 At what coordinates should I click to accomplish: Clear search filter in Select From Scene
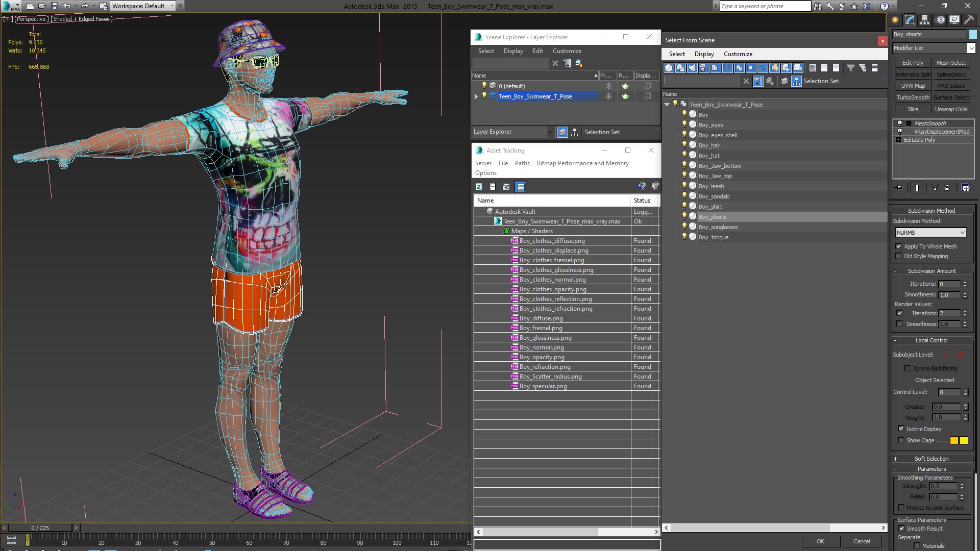(746, 81)
